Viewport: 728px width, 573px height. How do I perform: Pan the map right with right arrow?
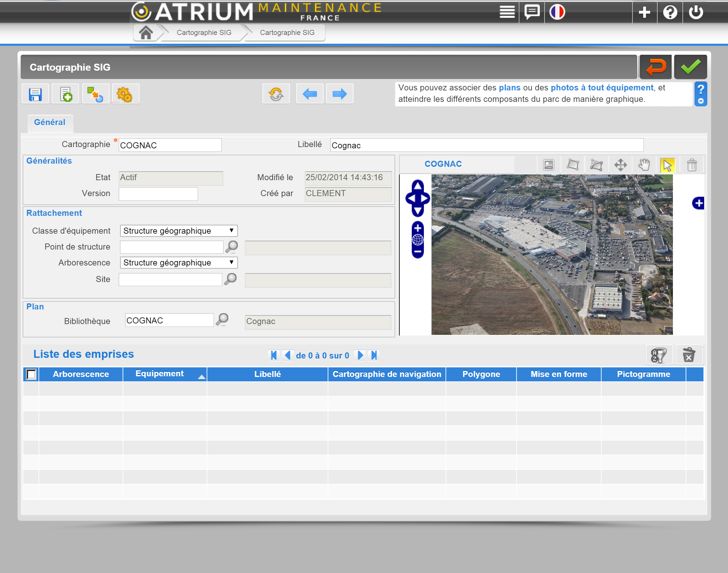click(x=425, y=199)
